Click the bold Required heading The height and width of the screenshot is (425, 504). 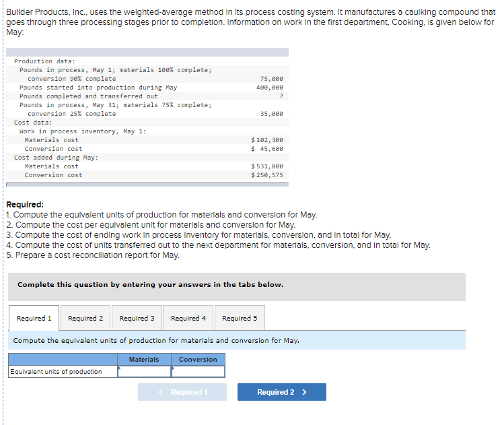25,205
